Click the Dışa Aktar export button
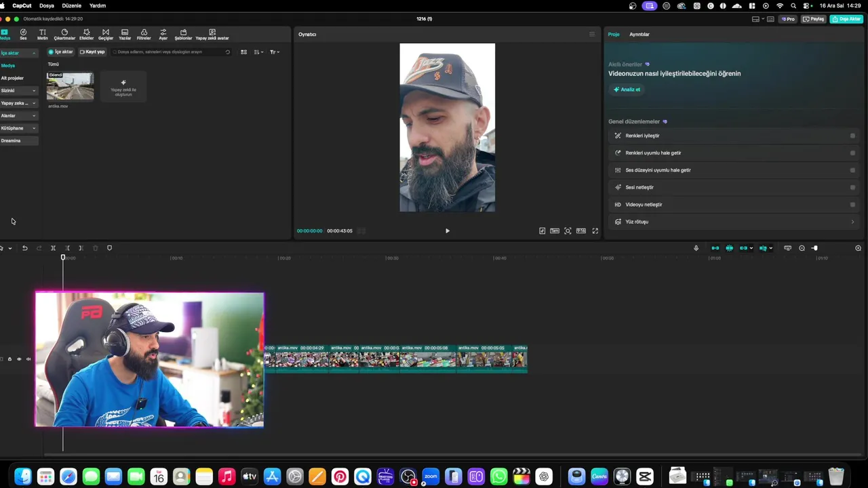 click(x=847, y=19)
